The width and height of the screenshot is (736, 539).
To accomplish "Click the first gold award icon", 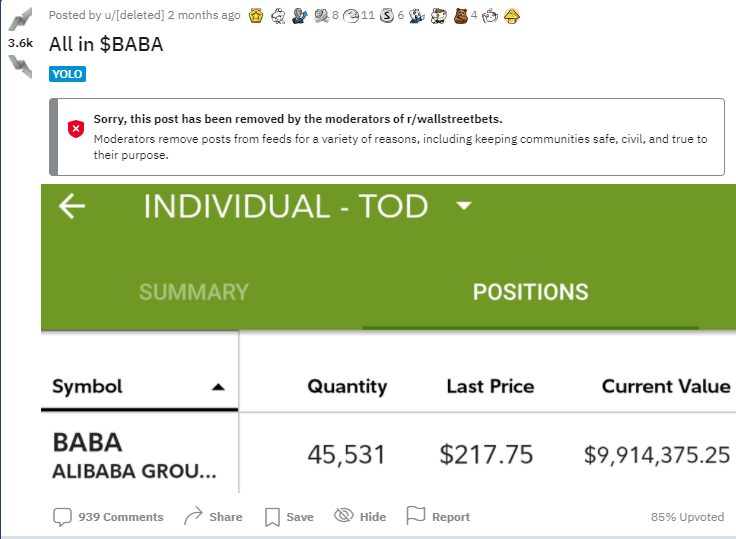I will (x=256, y=15).
